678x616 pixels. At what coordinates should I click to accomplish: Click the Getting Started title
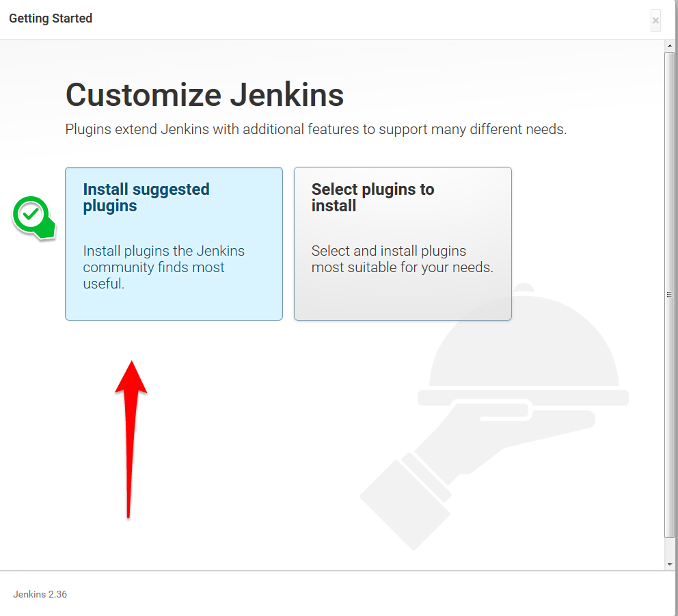(51, 18)
